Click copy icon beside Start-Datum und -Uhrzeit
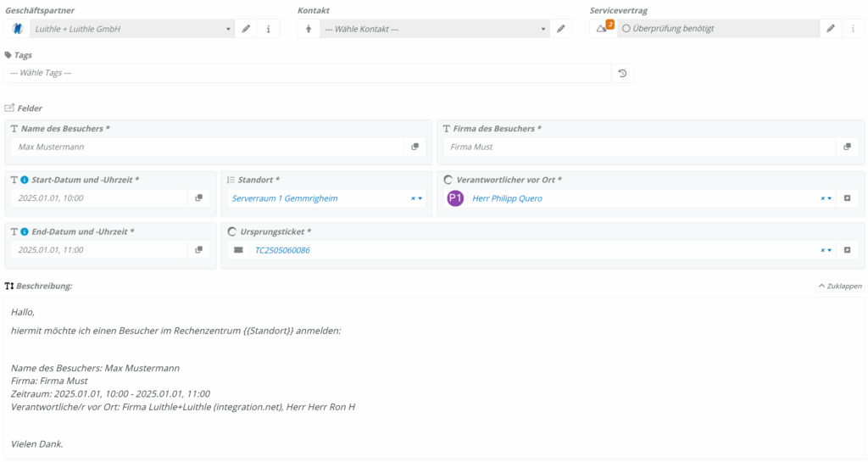Screen dimensions: 868x462 [x=198, y=198]
